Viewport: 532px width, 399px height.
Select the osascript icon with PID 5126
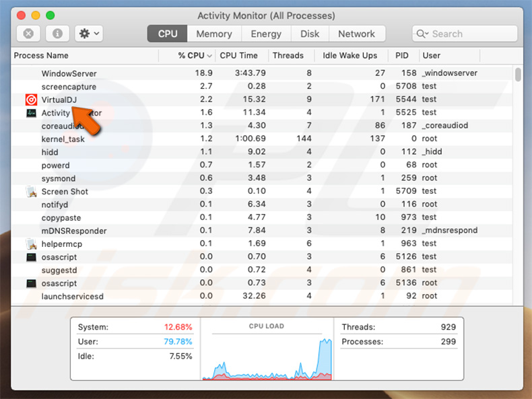coord(31,257)
